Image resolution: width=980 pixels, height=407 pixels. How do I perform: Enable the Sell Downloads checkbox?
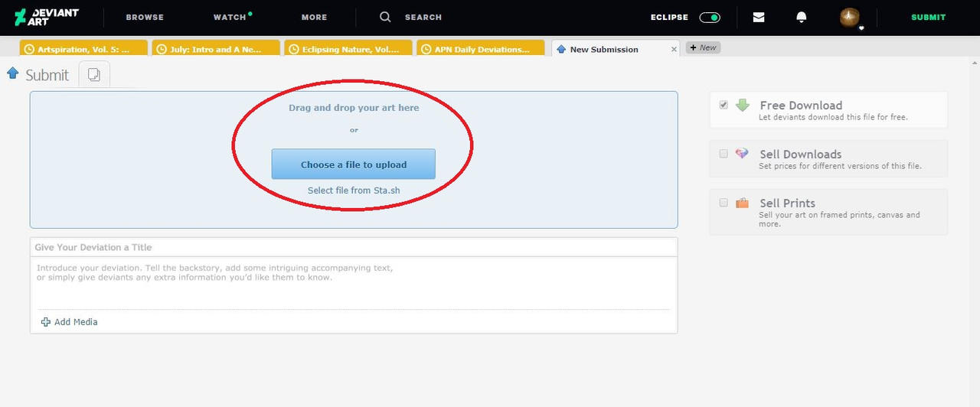pos(724,154)
